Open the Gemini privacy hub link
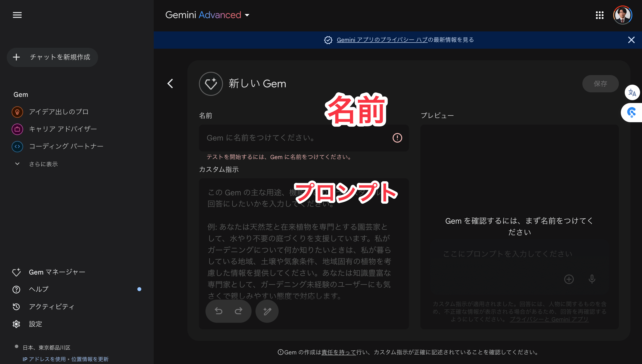 (x=382, y=40)
